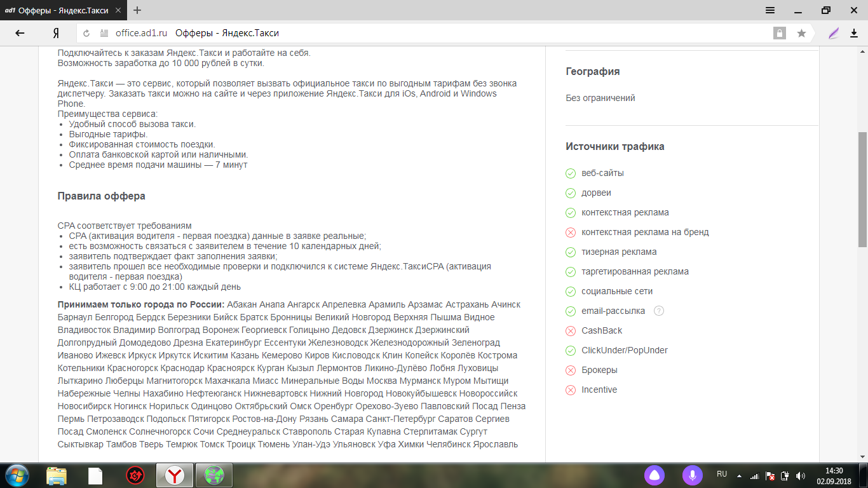Switch the RU language indicator
The width and height of the screenshot is (868, 488).
[722, 474]
